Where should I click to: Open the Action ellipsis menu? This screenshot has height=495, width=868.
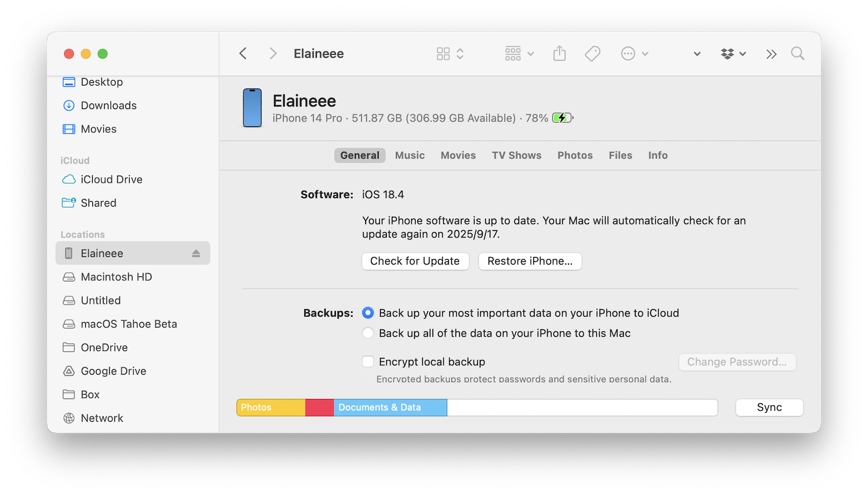(634, 54)
